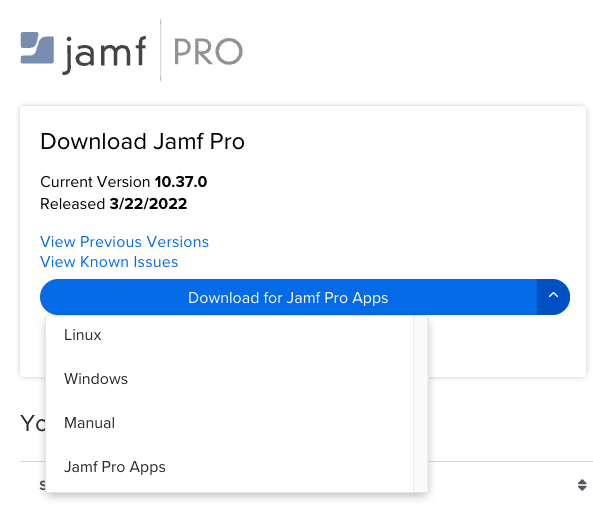This screenshot has width=593, height=508.
Task: Click the version number 10.37.0
Action: click(181, 182)
